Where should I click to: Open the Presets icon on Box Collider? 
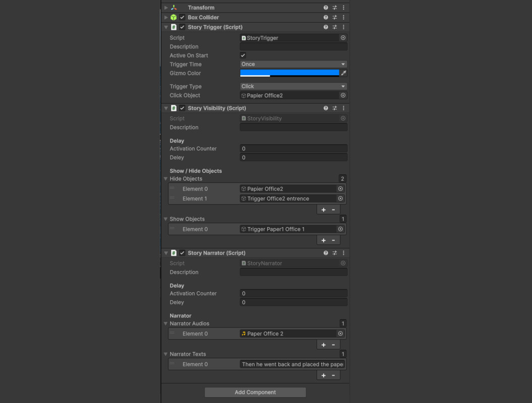pos(334,17)
